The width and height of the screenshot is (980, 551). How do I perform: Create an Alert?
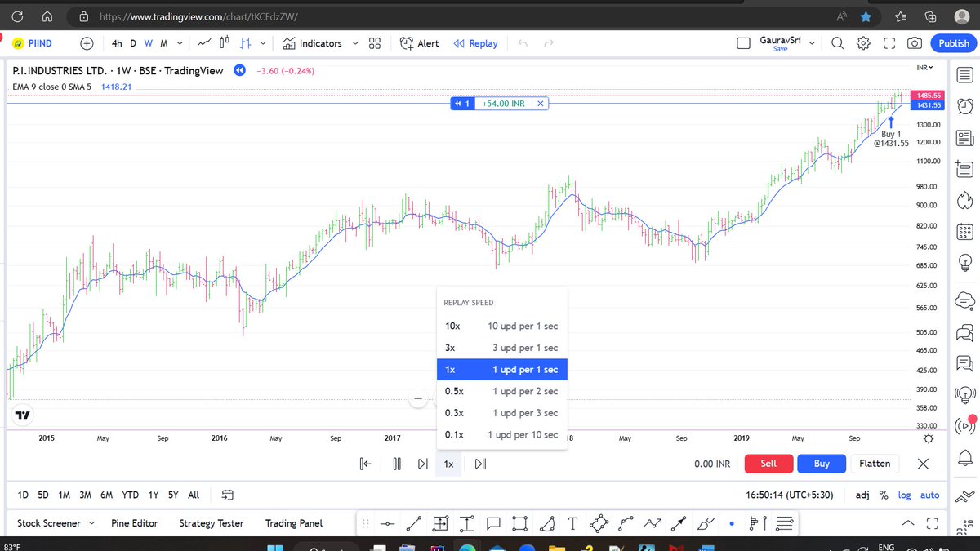point(420,43)
